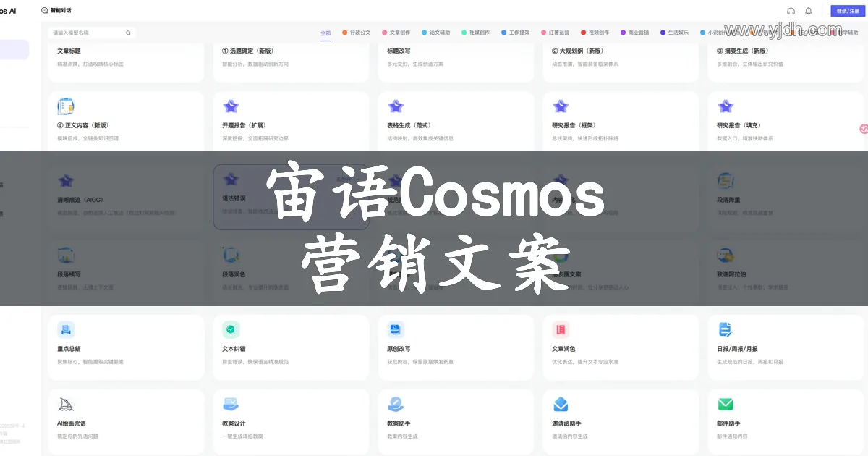Select the 全部 category tab
Screen dimensions: 868x456
[325, 33]
